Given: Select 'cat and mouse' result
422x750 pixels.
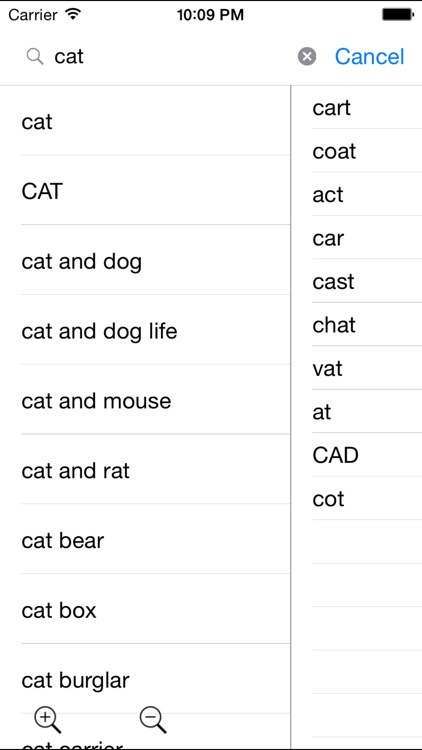Looking at the screenshot, I should (x=145, y=400).
